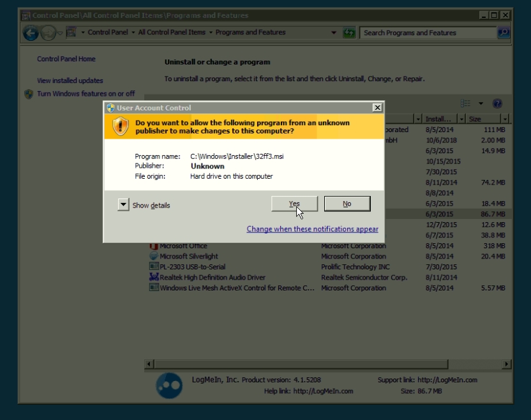Open the recent pages dropdown beside the Forward arrow
The width and height of the screenshot is (531, 420).
60,33
